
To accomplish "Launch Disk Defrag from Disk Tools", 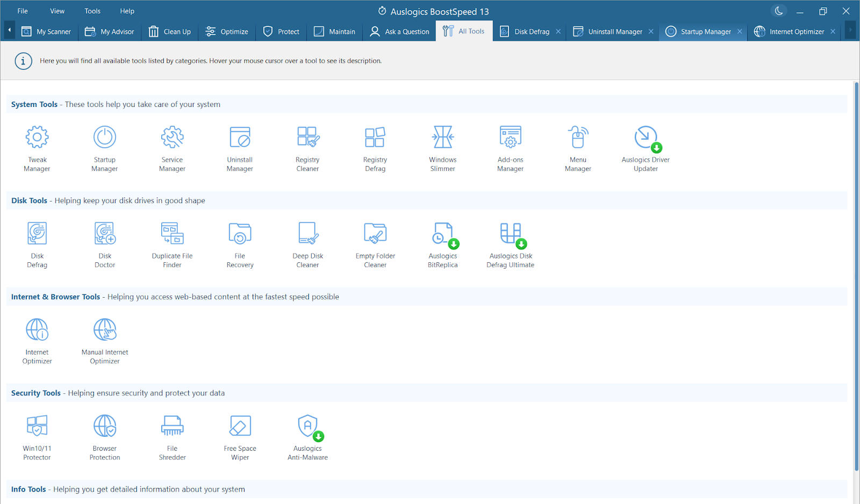I will click(37, 245).
